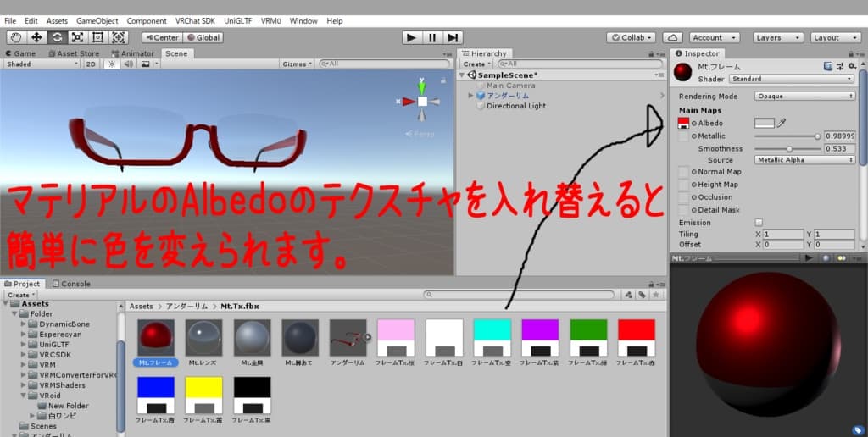This screenshot has height=437, width=868.
Task: Click the Hierarchy panel lock icon
Action: point(652,53)
